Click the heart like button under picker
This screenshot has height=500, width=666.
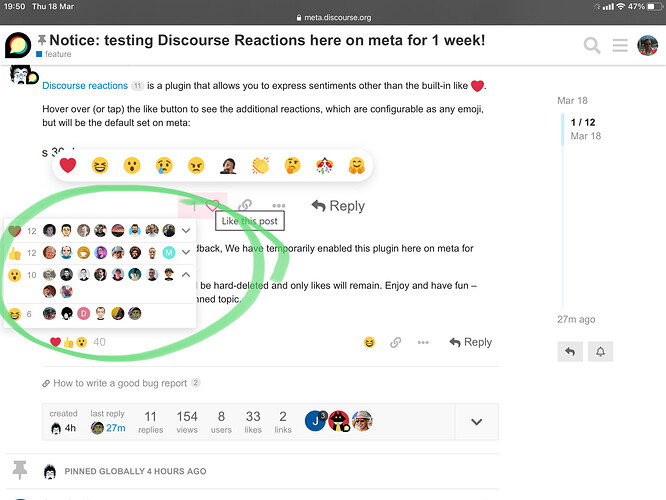coord(212,206)
